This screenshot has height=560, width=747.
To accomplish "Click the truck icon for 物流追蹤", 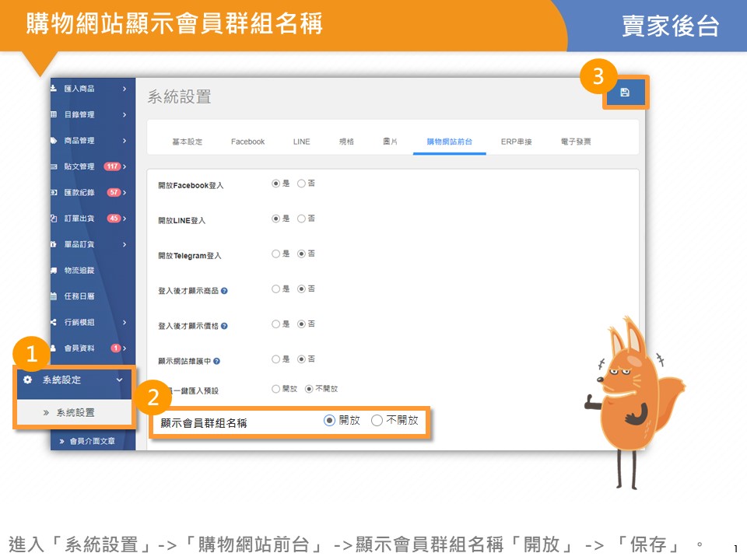I will [54, 271].
